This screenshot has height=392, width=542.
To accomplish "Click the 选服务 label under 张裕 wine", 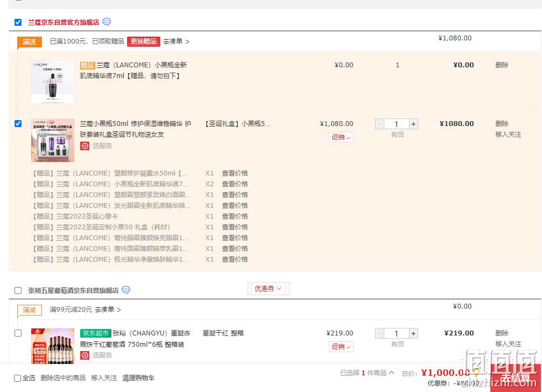I will (102, 355).
